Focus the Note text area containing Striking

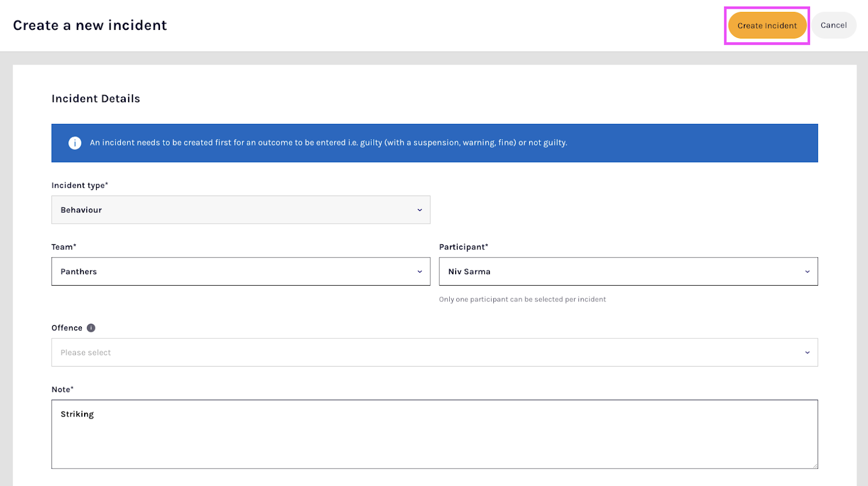434,434
